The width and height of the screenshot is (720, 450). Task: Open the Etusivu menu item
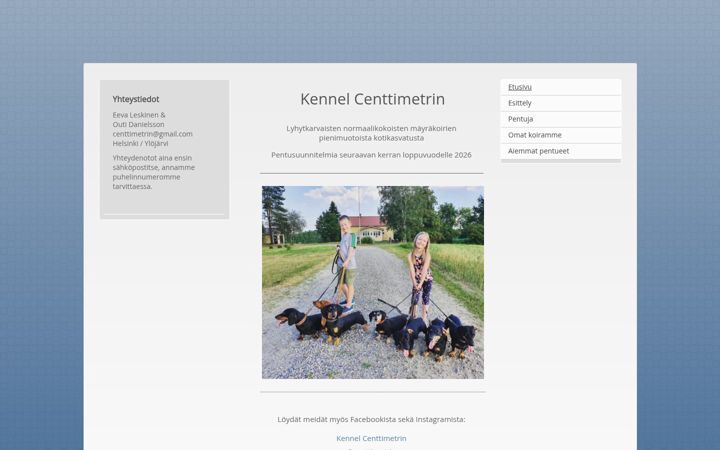pyautogui.click(x=561, y=87)
